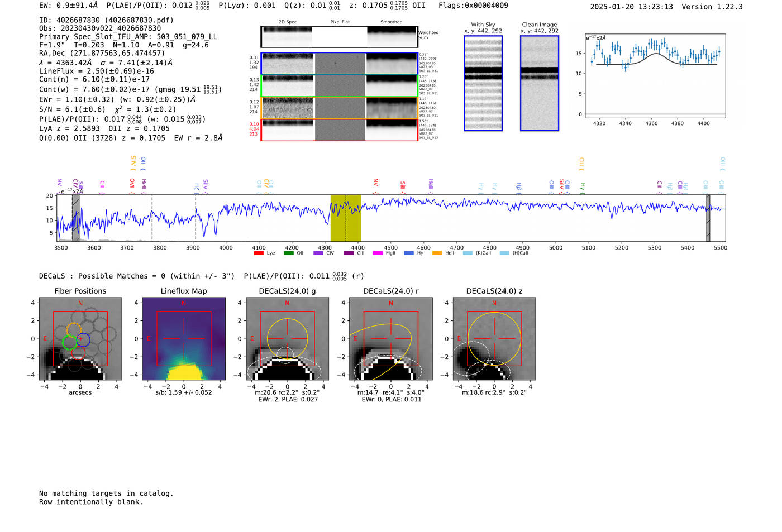Click the yellow highlighted band in the spectrum
Image resolution: width=782 pixels, height=532 pixels.
(346, 218)
